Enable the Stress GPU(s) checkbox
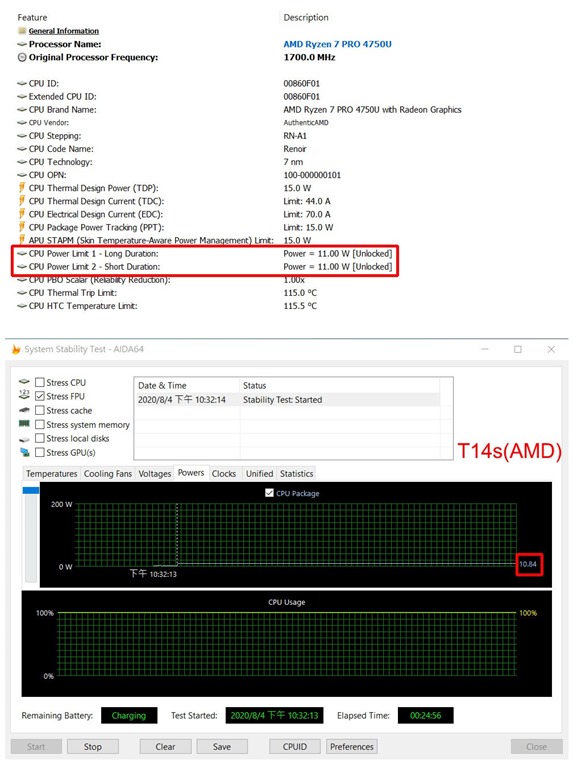This screenshot has height=768, width=573. (x=40, y=453)
